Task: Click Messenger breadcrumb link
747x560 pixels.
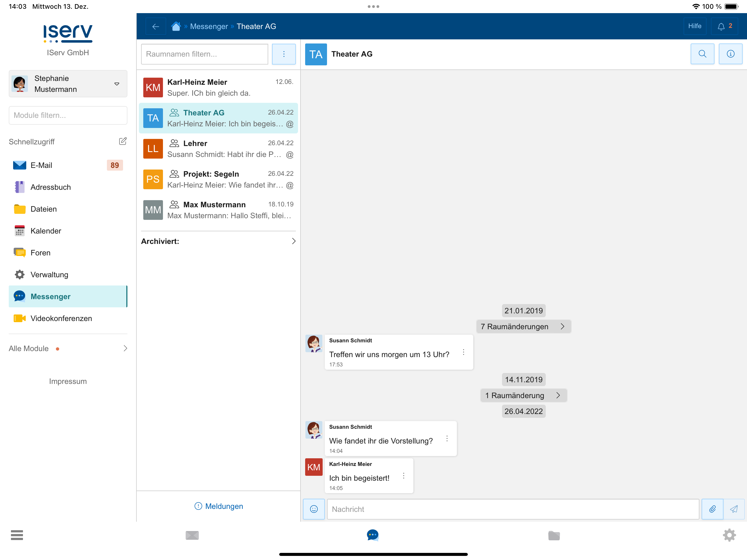Action: point(209,26)
